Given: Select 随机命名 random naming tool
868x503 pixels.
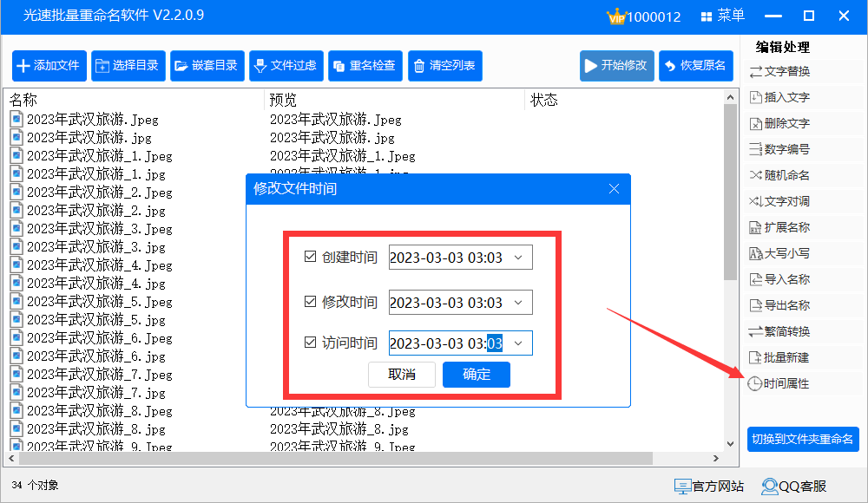Looking at the screenshot, I should point(779,175).
